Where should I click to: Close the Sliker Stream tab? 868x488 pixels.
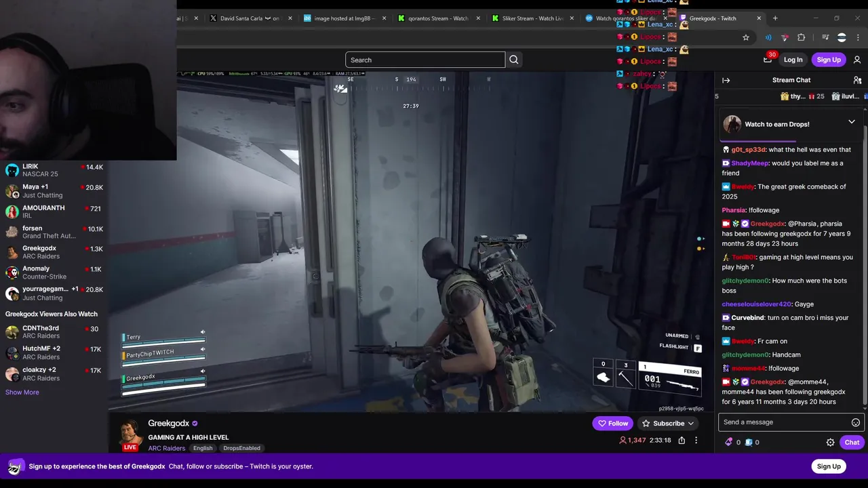571,18
